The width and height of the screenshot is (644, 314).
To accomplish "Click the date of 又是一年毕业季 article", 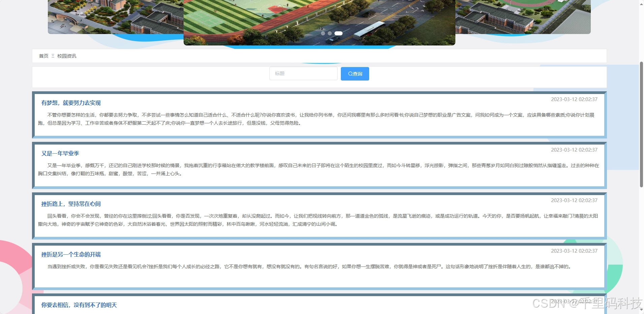I will [x=574, y=150].
